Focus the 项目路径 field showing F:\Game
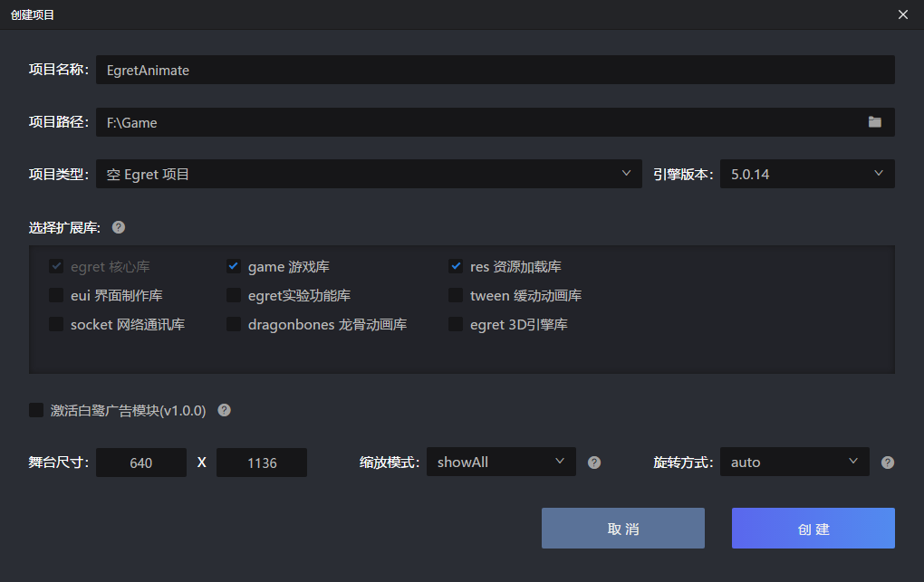Screen dimensions: 924x582 (x=495, y=122)
